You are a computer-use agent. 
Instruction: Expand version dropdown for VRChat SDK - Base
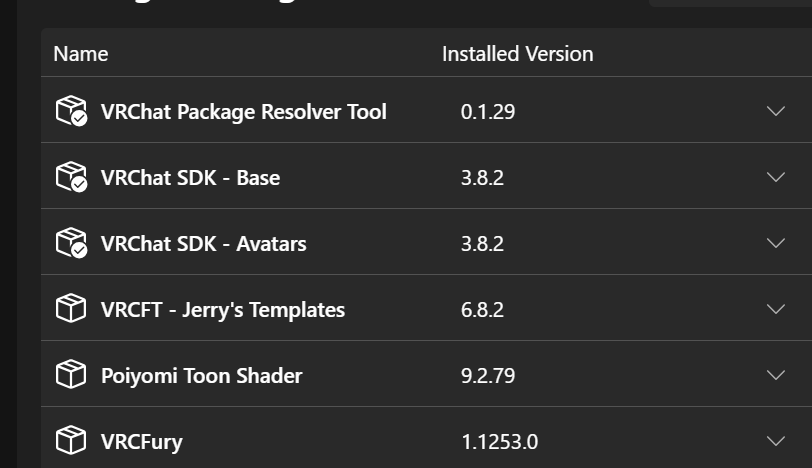click(775, 177)
